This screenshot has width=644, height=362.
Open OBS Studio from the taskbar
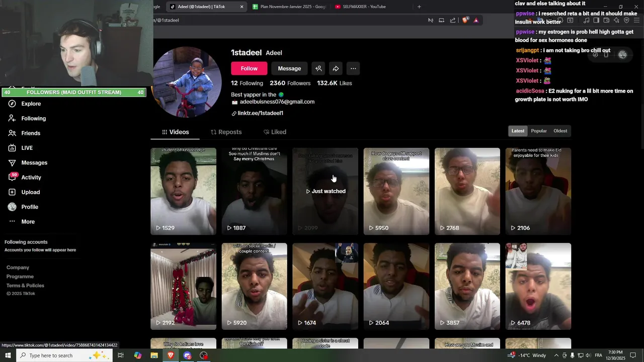click(x=204, y=355)
